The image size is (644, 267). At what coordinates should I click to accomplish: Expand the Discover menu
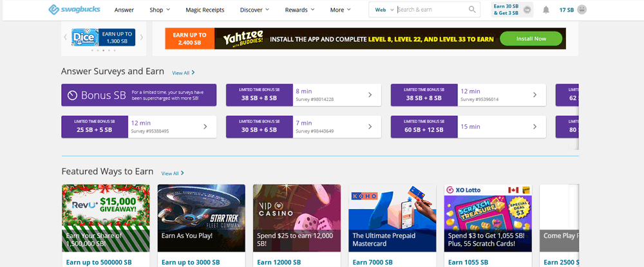point(254,10)
